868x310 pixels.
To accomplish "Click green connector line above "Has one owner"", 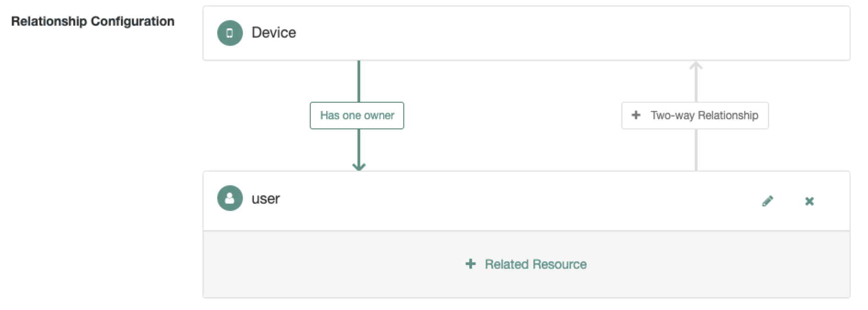I will 359,82.
